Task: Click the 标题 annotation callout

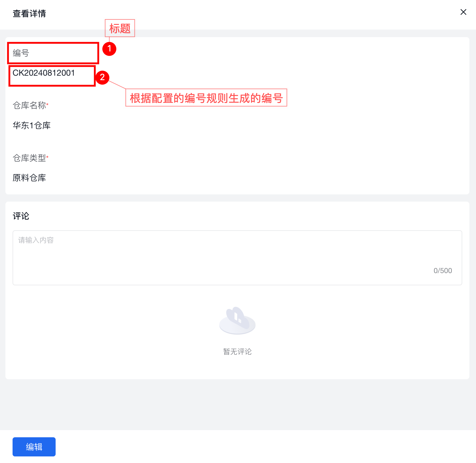Action: coord(120,28)
